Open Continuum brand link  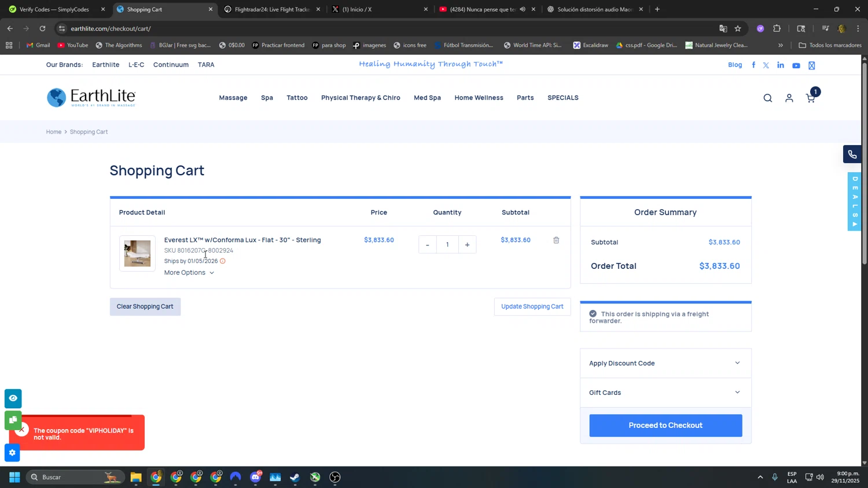point(171,65)
